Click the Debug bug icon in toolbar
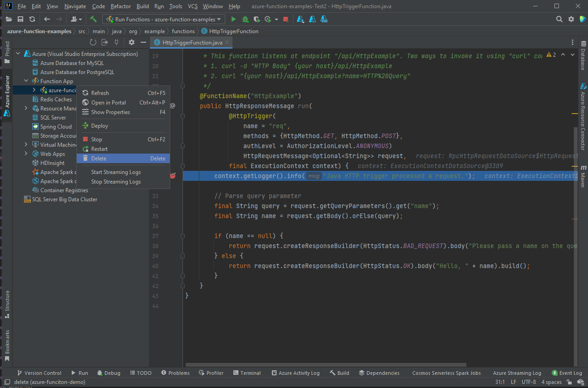The image size is (588, 388). click(x=245, y=19)
